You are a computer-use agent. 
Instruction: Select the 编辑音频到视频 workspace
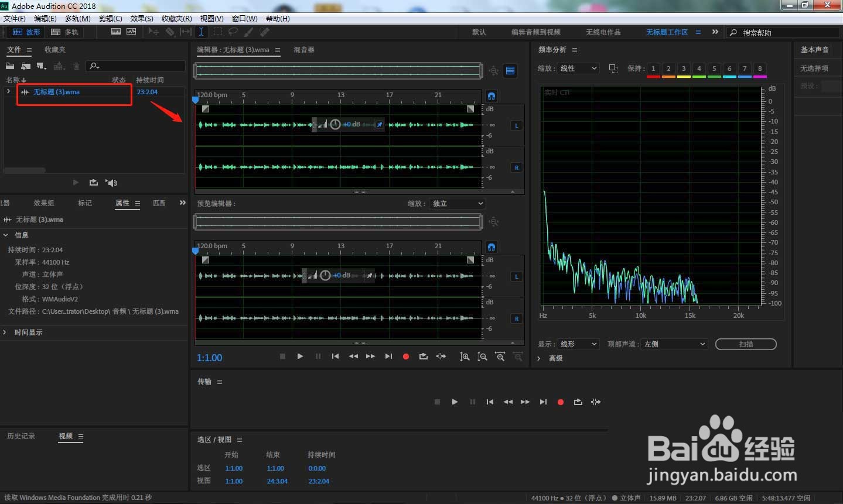pyautogui.click(x=536, y=32)
